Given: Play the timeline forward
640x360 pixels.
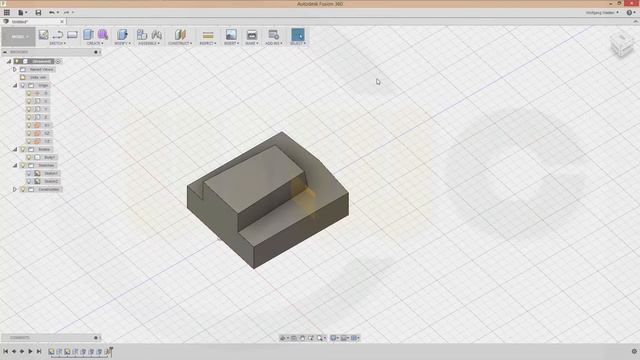Looking at the screenshot, I should (x=30, y=351).
